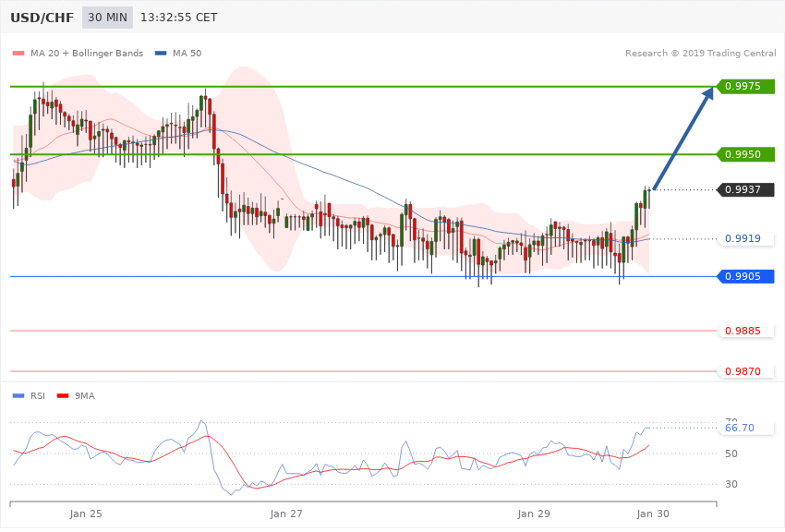This screenshot has height=532, width=785.
Task: Click the Jan 25 date axis label
Action: 86,514
